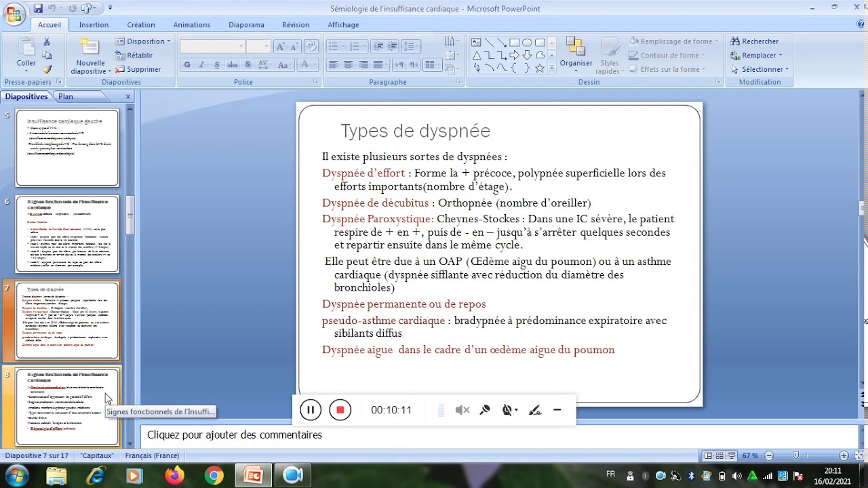Center the text in Paragraphe group
This screenshot has height=488, width=868.
click(x=348, y=65)
